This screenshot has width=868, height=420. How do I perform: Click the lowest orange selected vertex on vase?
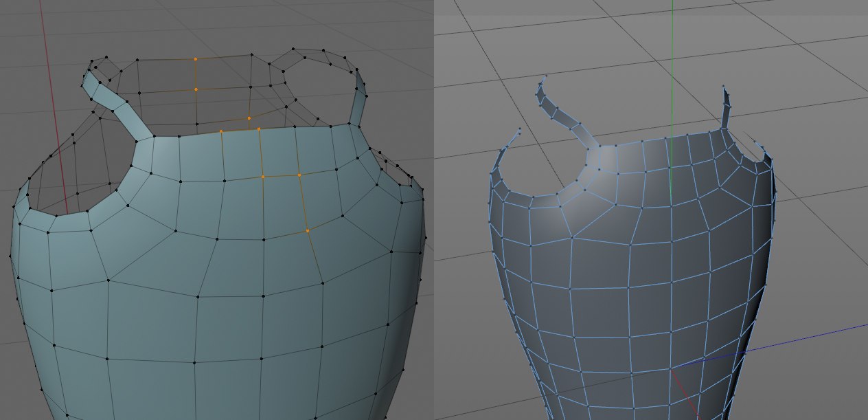308,231
